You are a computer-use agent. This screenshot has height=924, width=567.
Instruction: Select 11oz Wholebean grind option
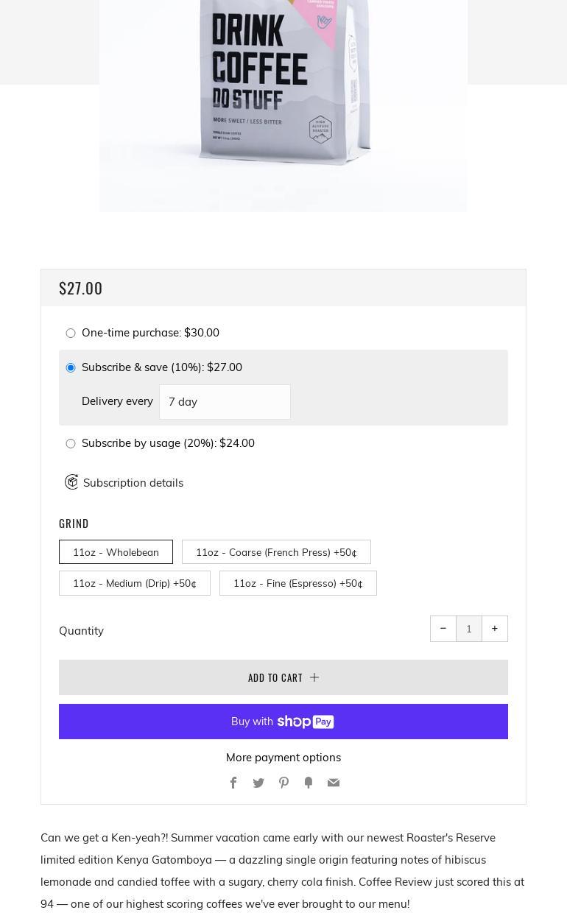(x=116, y=552)
